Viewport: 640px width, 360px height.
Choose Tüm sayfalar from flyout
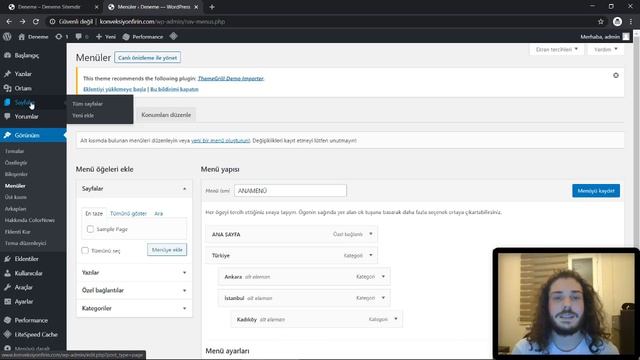click(x=87, y=104)
